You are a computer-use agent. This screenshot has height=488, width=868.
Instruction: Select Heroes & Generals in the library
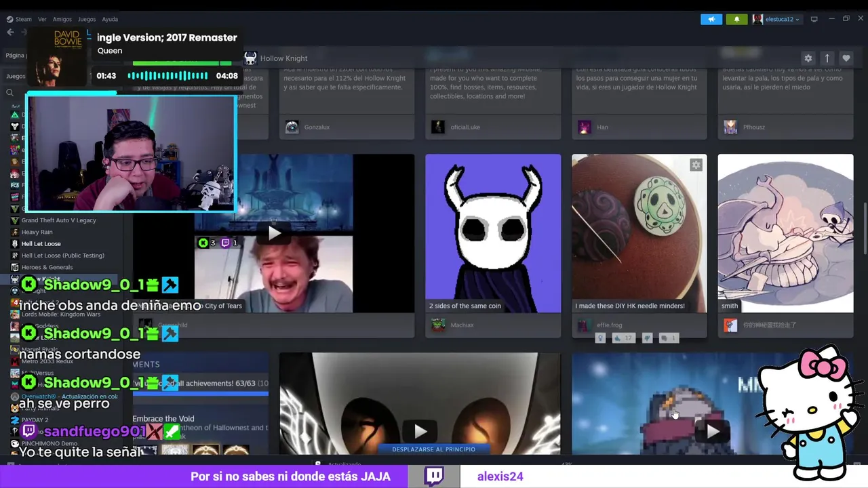(47, 267)
